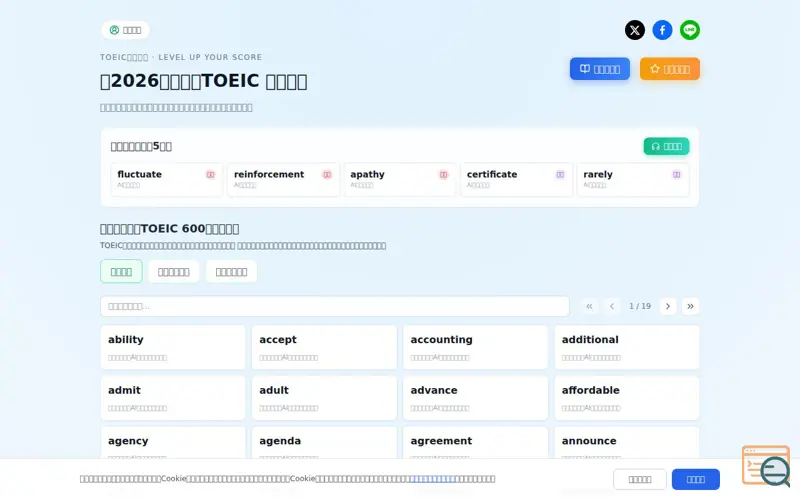Open the advance word card
800x500 pixels.
[476, 398]
